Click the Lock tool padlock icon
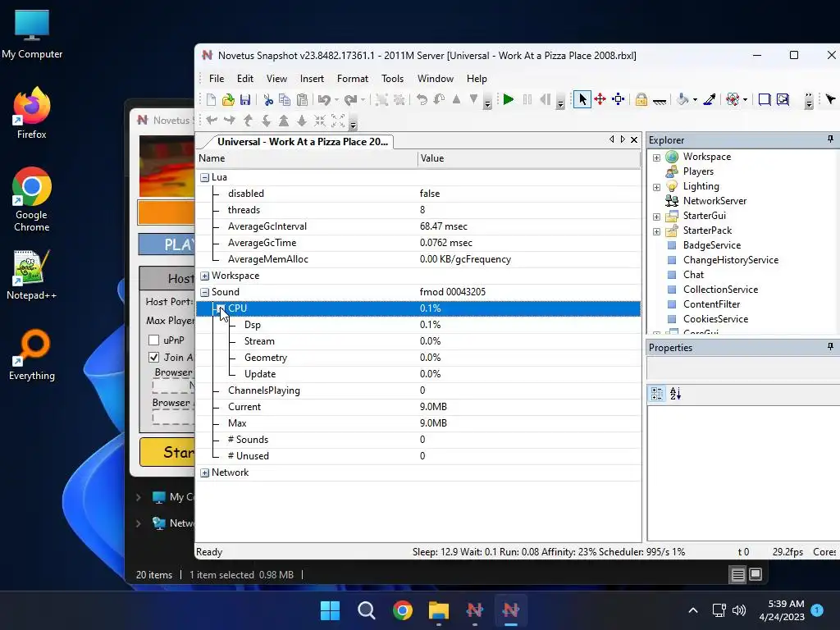 click(x=641, y=99)
